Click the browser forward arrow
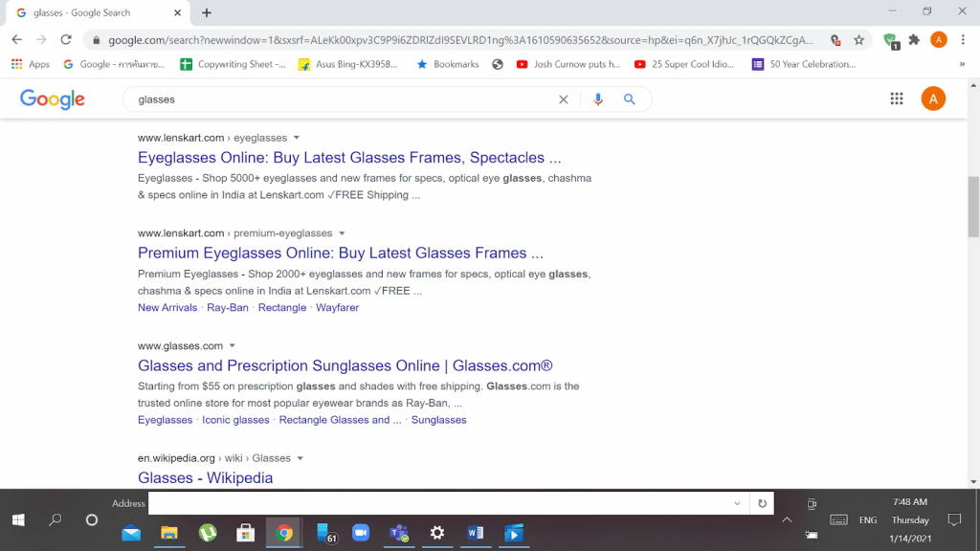The height and width of the screenshot is (551, 980). 41,40
